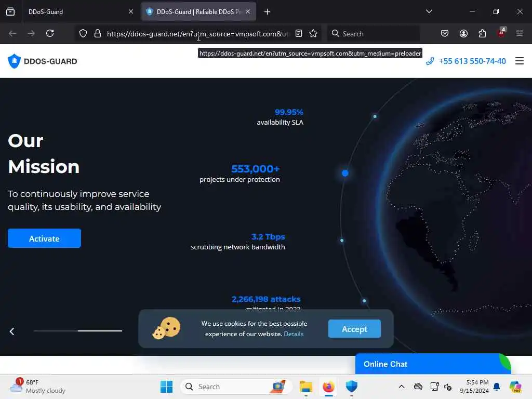Save page to Pocket
532x399 pixels.
coord(445,34)
